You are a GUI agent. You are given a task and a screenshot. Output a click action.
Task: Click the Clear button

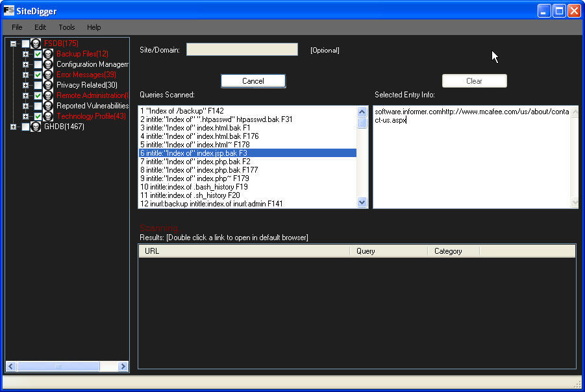474,81
